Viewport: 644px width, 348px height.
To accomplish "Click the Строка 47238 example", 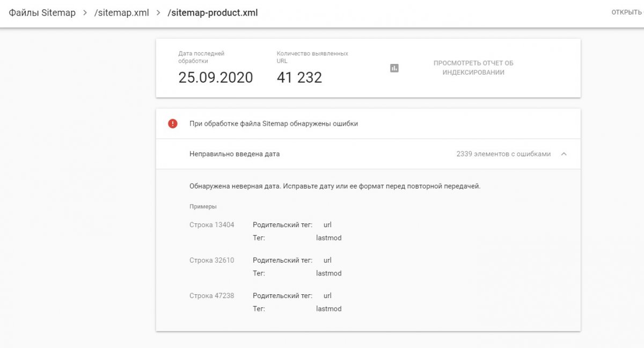I will 212,295.
